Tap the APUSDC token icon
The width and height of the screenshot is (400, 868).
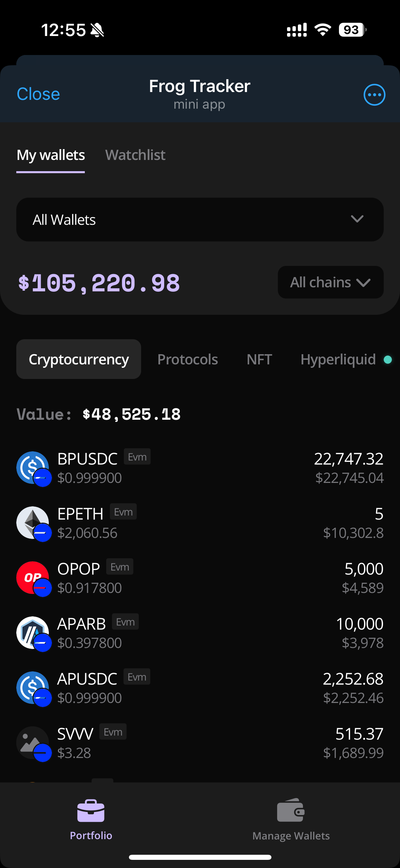click(33, 688)
